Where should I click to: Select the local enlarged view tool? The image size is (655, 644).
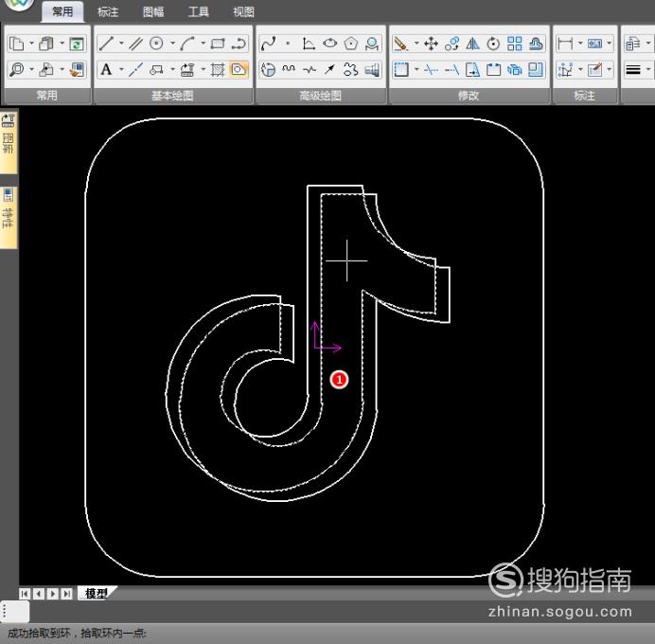point(267,69)
